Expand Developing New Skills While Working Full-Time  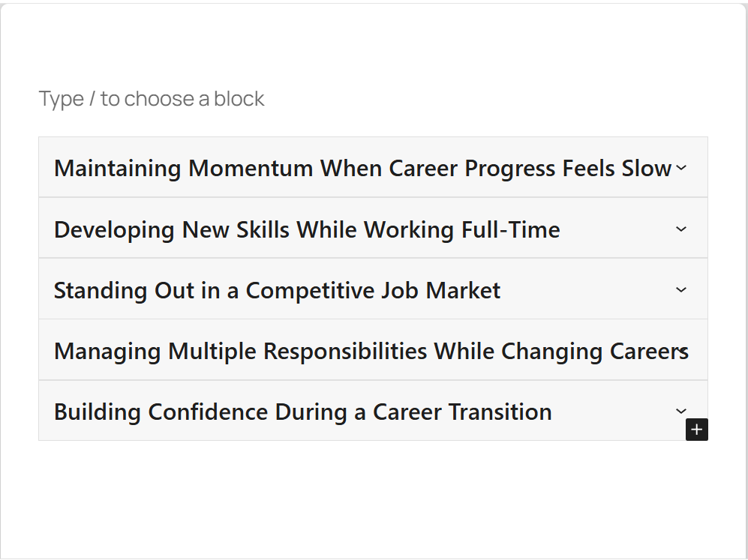click(x=307, y=229)
